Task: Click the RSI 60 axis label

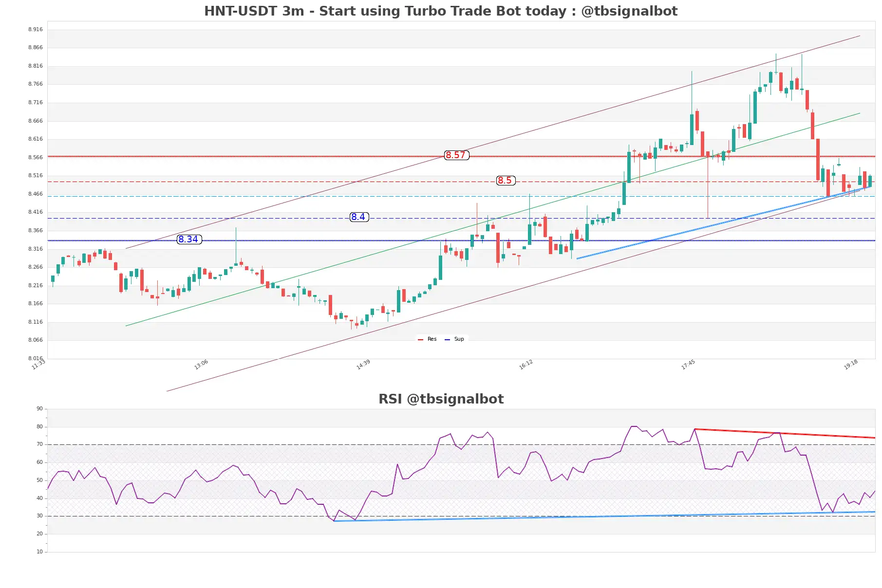Action: pyautogui.click(x=40, y=462)
